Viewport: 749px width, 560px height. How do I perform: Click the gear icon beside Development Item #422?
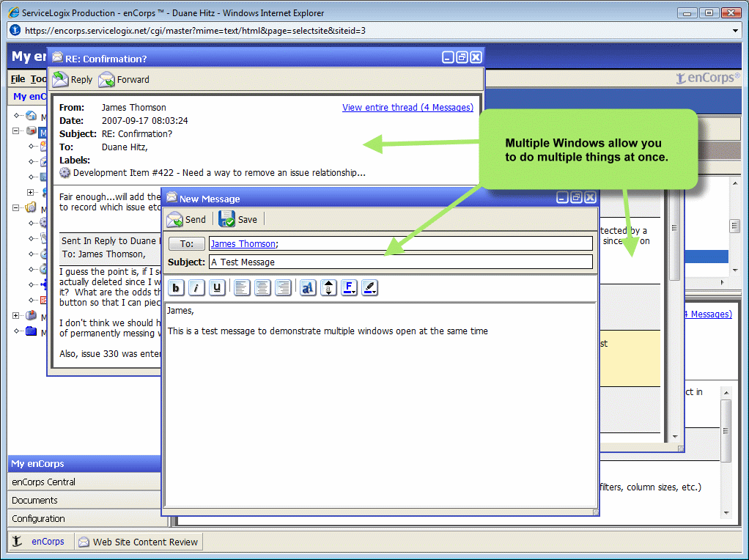[64, 173]
